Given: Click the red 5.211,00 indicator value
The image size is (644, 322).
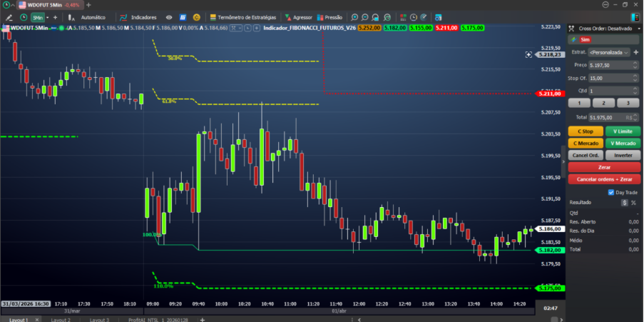Looking at the screenshot, I should click(x=446, y=28).
